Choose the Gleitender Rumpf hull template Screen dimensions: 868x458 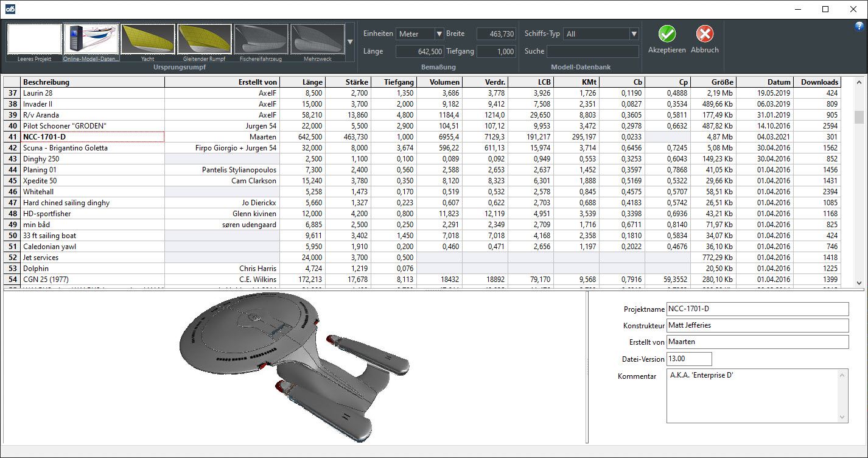click(204, 42)
